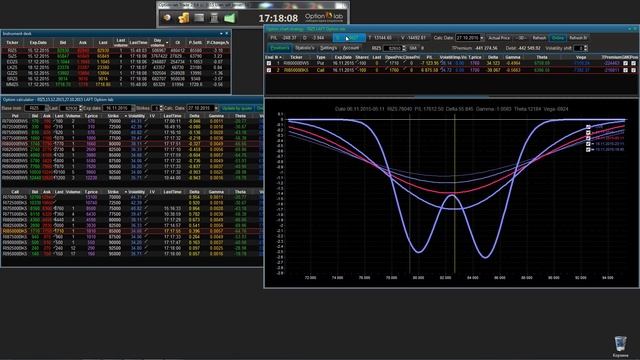Enable checkbox of position 2 Call row
Screen dimensions: 640x360
(x=269, y=70)
